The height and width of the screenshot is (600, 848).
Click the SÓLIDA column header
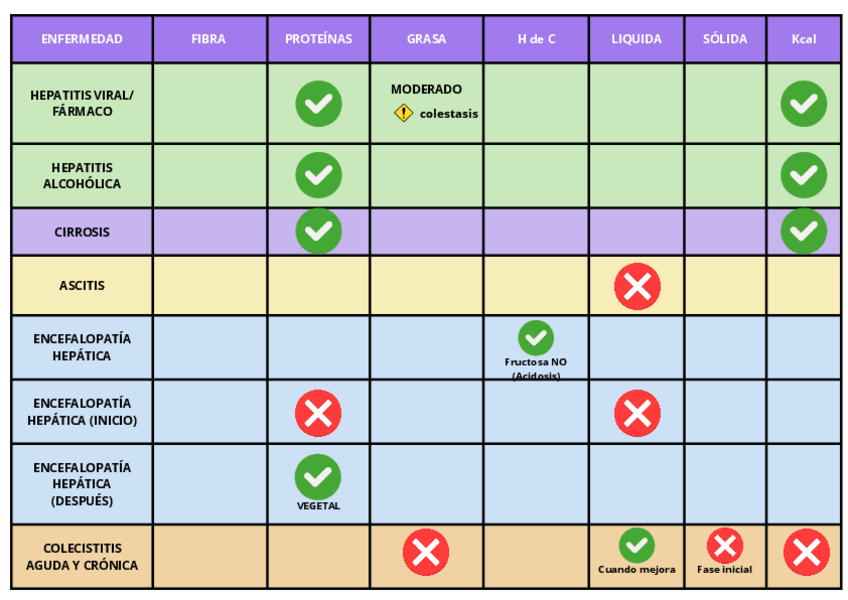[725, 39]
